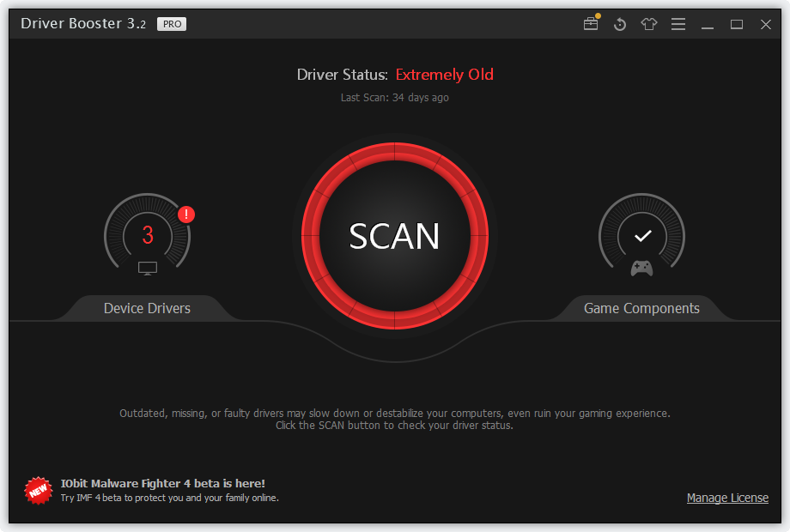Click the Last Scan: 34 days ago text
This screenshot has width=790, height=532.
click(394, 98)
